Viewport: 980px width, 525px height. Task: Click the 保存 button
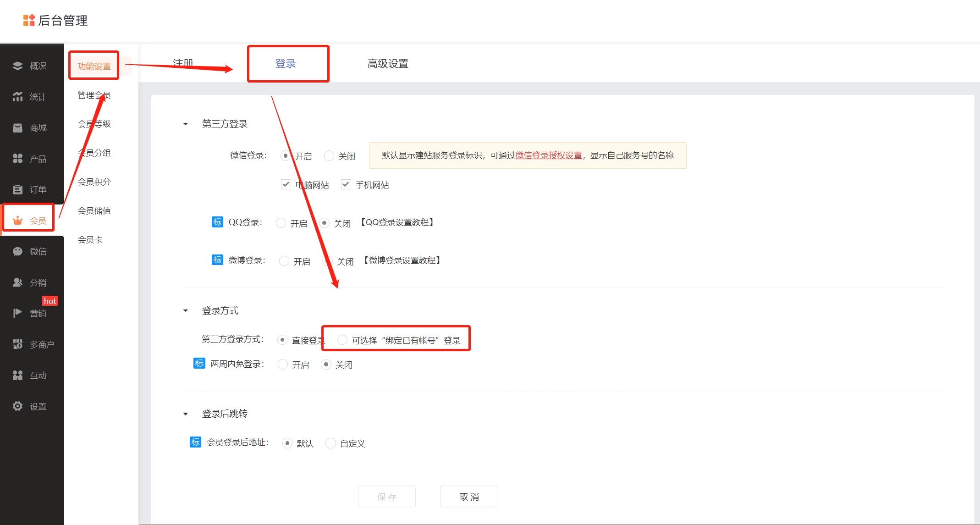387,497
